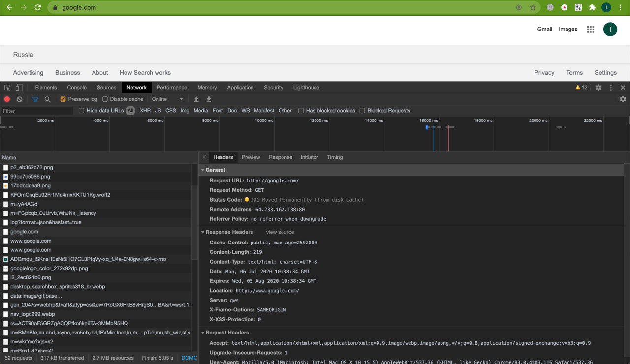Image resolution: width=630 pixels, height=364 pixels.
Task: Import a HAR file with the upload icon
Action: tap(196, 99)
